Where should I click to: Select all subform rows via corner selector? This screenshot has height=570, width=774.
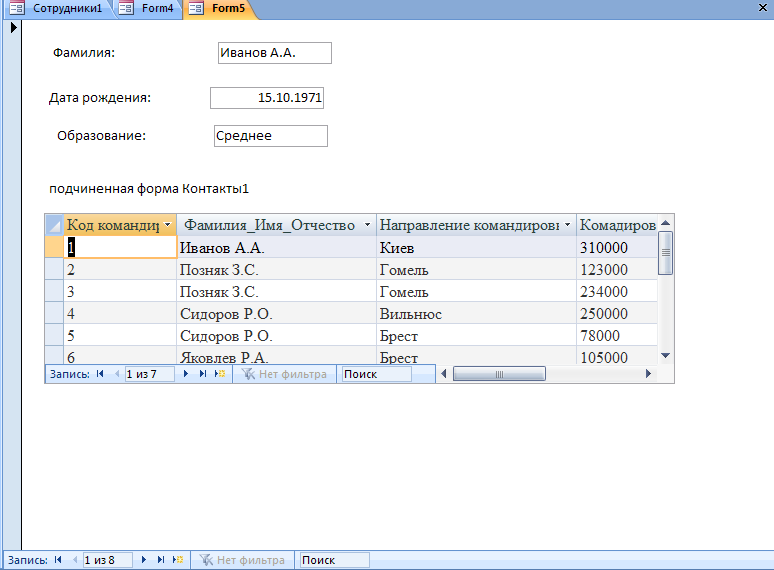(54, 225)
